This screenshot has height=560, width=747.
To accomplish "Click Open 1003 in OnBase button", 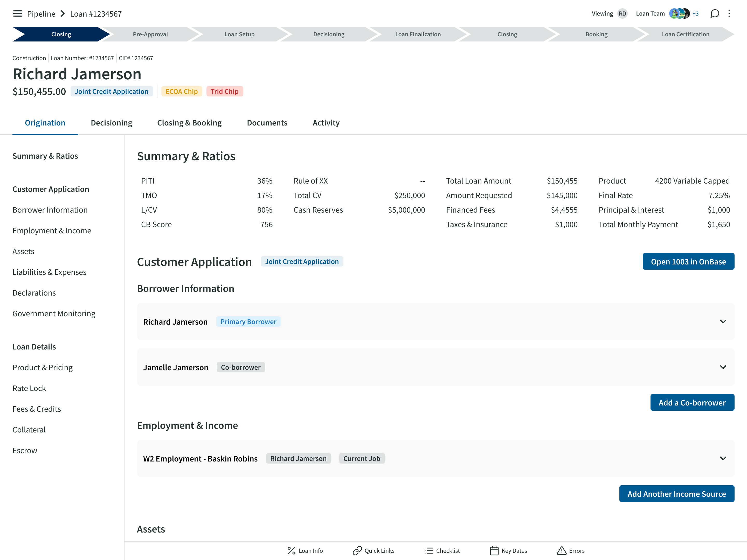I will click(x=688, y=262).
